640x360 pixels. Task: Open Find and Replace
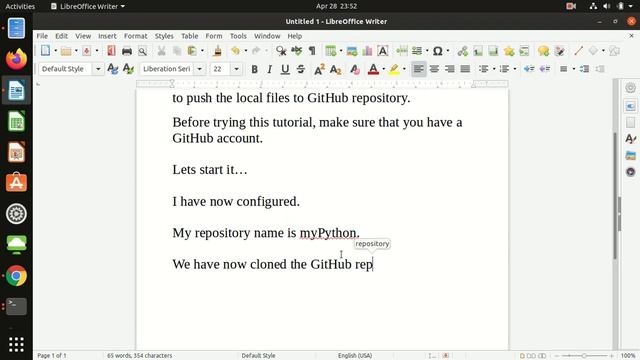point(281,51)
